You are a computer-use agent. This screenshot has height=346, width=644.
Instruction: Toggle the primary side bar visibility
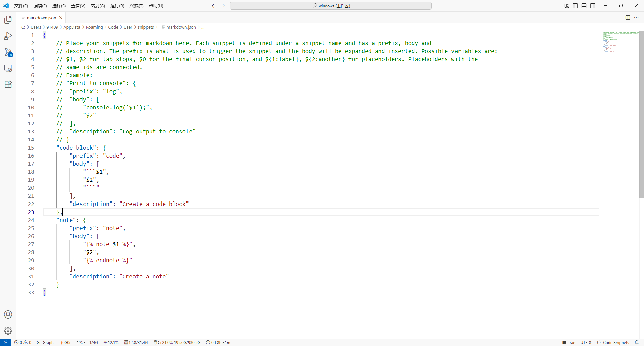pos(575,6)
